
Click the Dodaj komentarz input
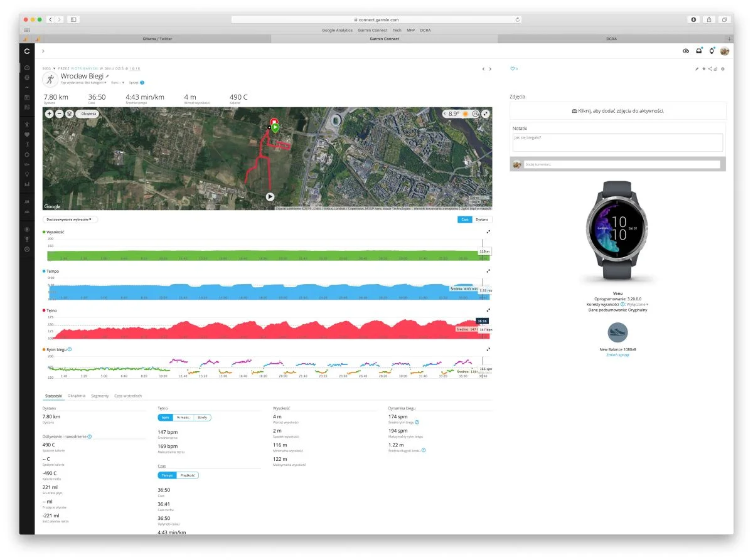[622, 164]
